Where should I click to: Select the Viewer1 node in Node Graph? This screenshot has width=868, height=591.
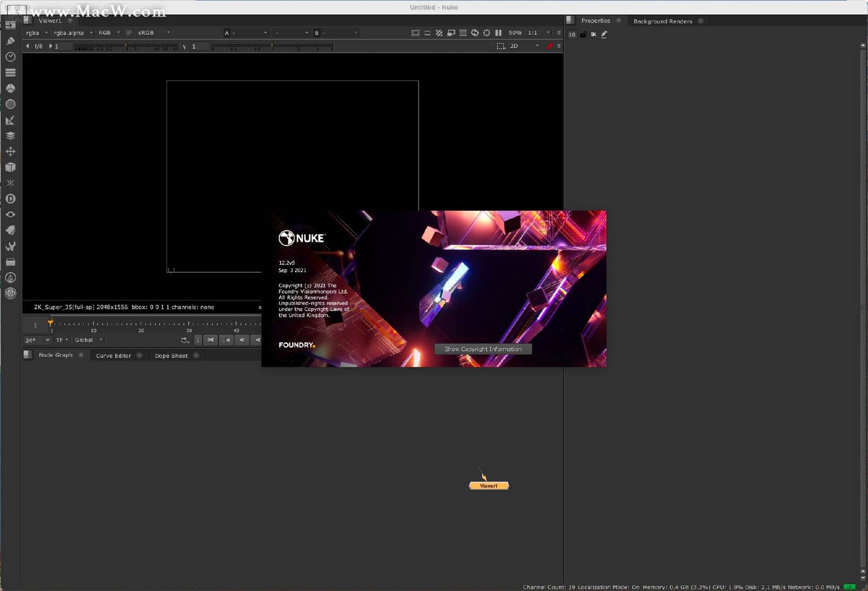click(x=489, y=486)
